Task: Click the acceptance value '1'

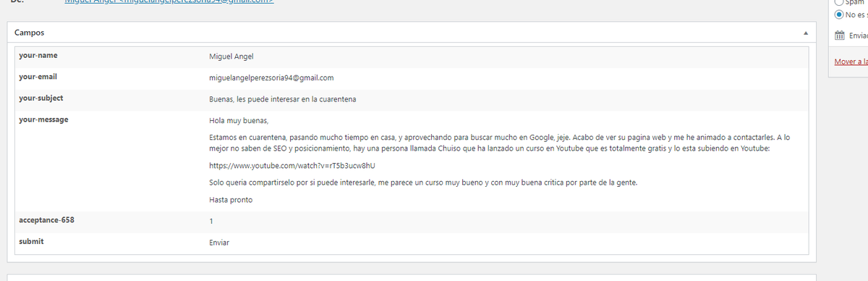Action: (211, 221)
